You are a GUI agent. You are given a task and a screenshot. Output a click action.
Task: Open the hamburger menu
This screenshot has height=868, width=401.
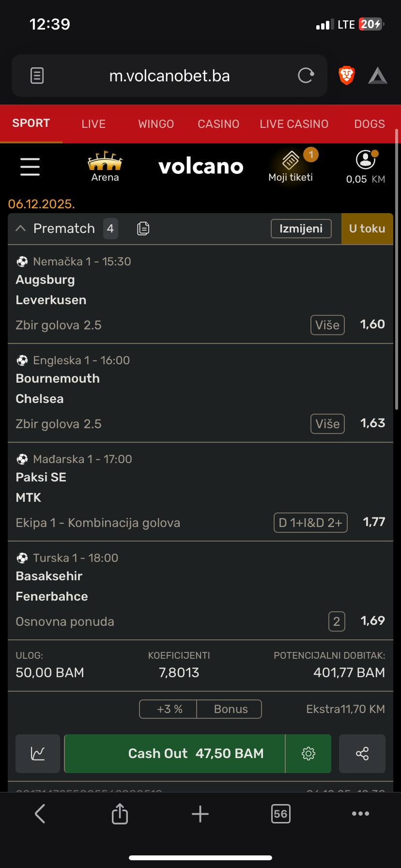pos(30,167)
